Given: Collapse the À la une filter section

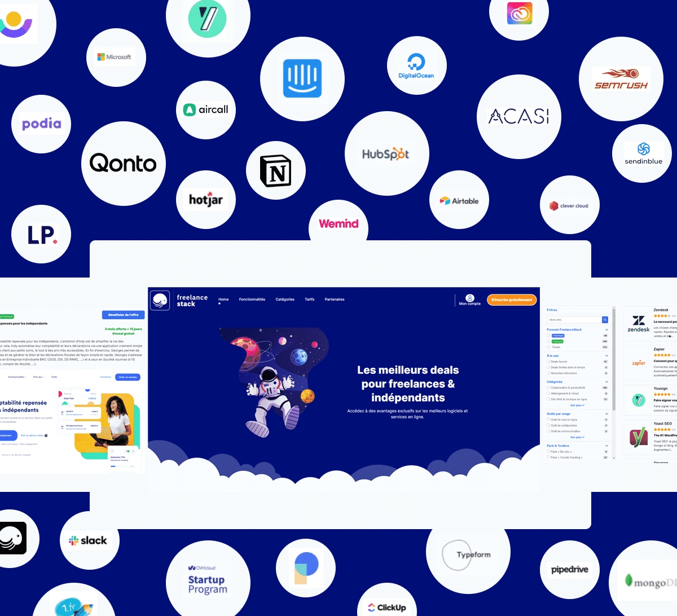Looking at the screenshot, I should click(x=606, y=355).
